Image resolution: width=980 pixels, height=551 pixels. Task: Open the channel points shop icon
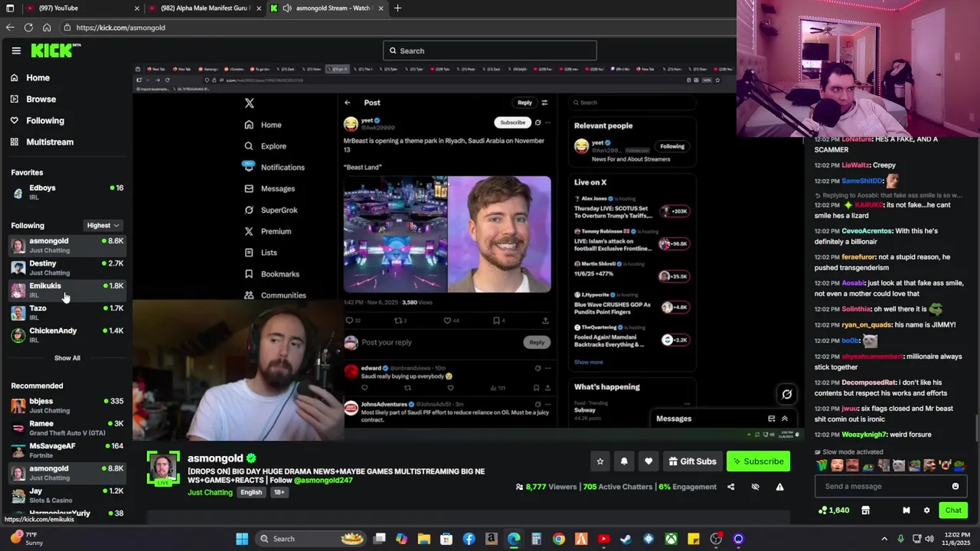(865, 510)
